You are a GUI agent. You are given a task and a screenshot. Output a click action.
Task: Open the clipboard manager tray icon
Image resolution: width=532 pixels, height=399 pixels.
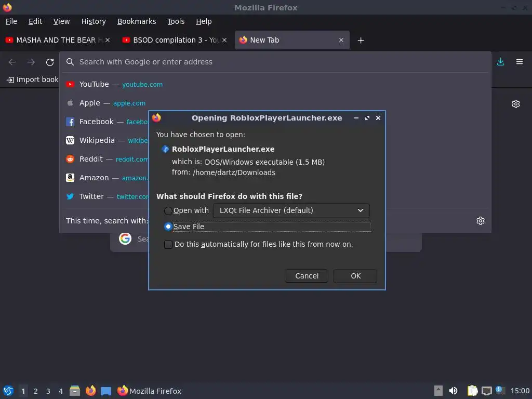click(472, 391)
